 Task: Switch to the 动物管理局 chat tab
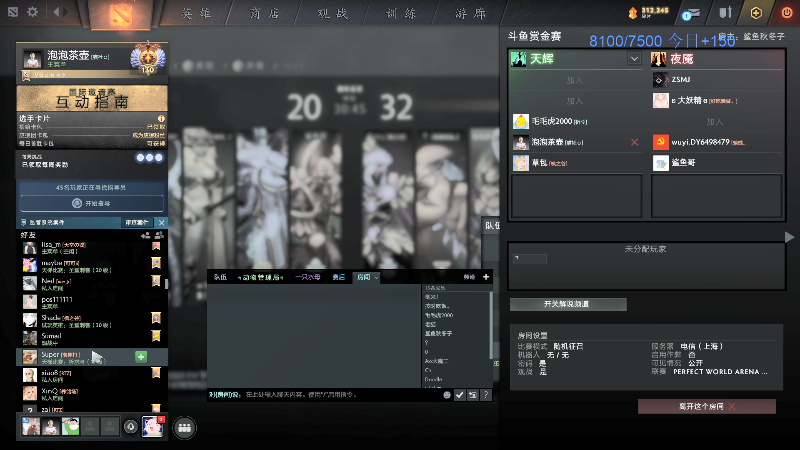(261, 277)
